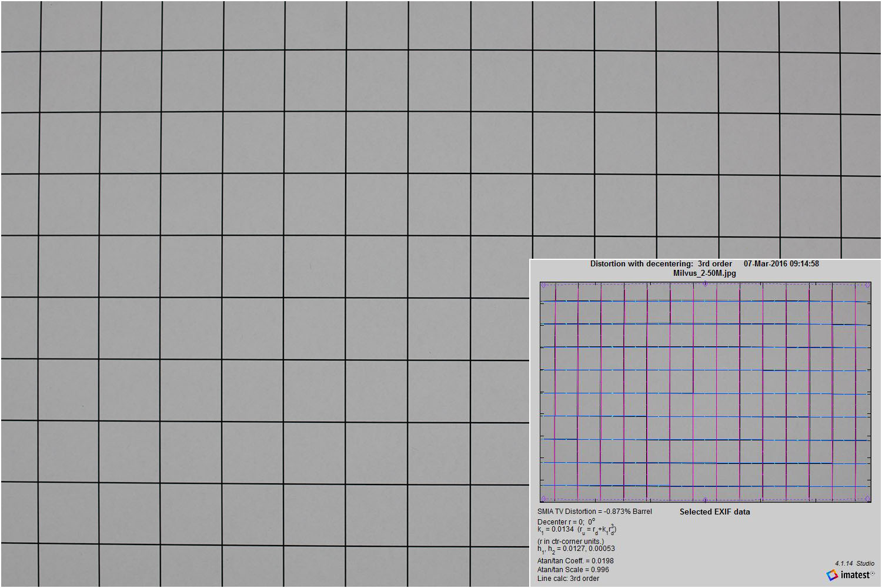Click the '4.1.14 Studio' version label
The image size is (882, 588).
click(x=854, y=563)
